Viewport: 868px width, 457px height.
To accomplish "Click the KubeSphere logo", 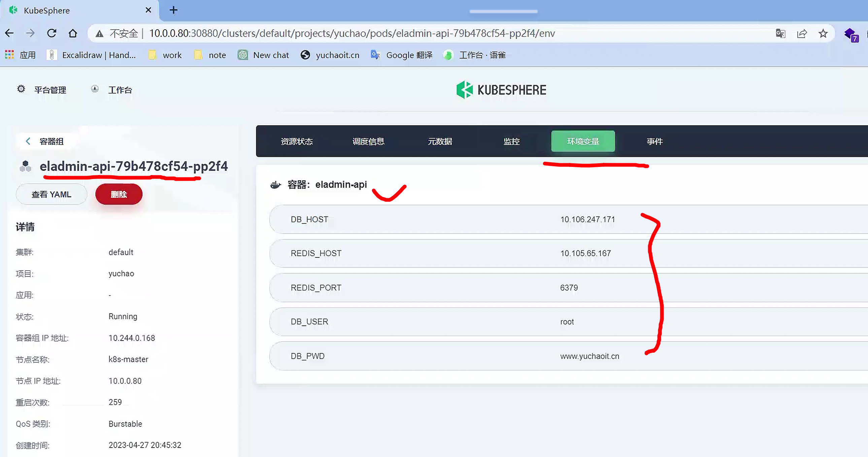I will (501, 90).
